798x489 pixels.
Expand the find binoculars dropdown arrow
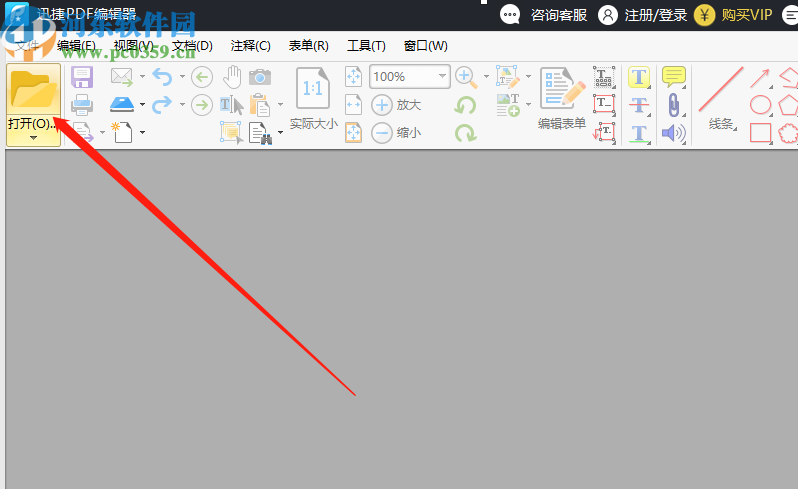(280, 132)
